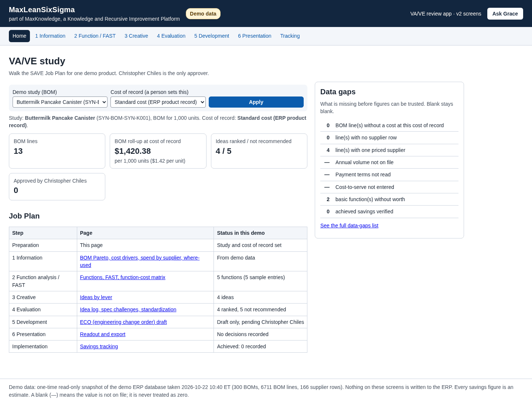
Task: Click 'Payment terms not read' row
Action: click(x=389, y=175)
